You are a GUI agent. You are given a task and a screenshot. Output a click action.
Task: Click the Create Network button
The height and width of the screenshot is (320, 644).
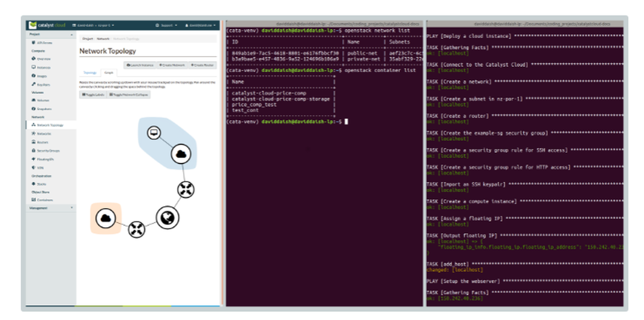pos(172,65)
